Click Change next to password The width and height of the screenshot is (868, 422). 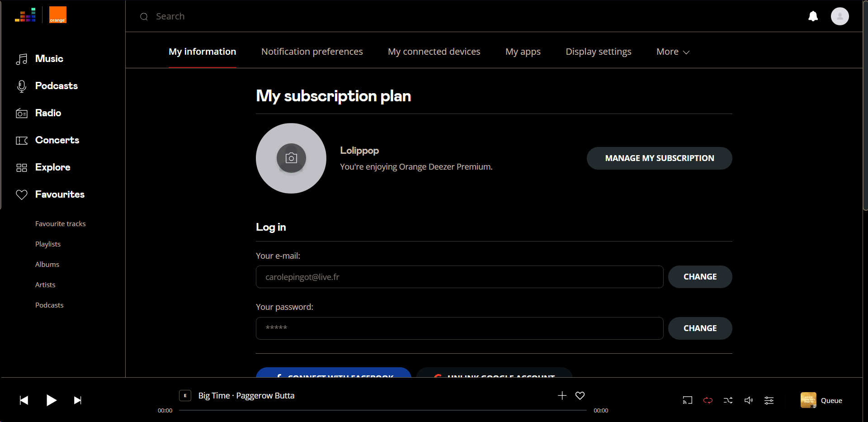point(700,328)
